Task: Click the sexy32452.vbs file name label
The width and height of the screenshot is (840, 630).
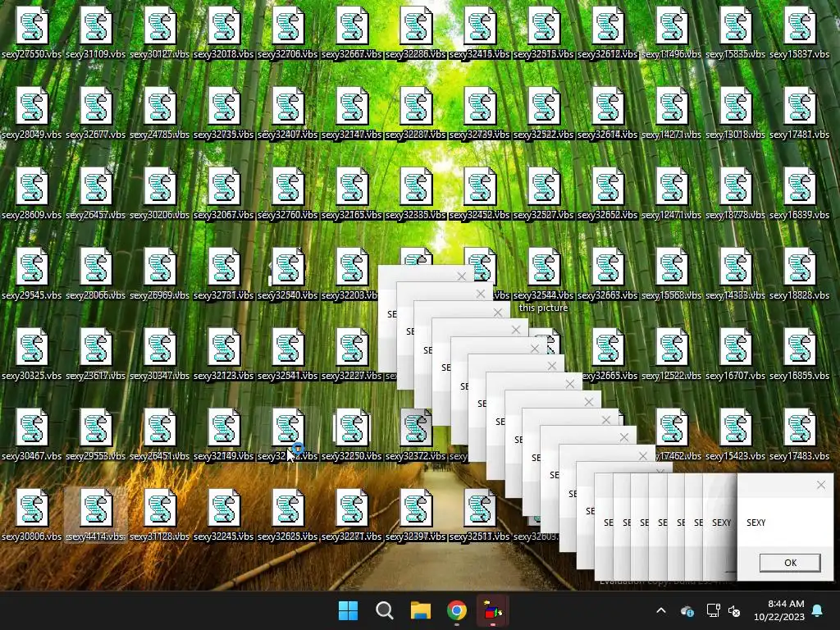Action: tap(479, 215)
